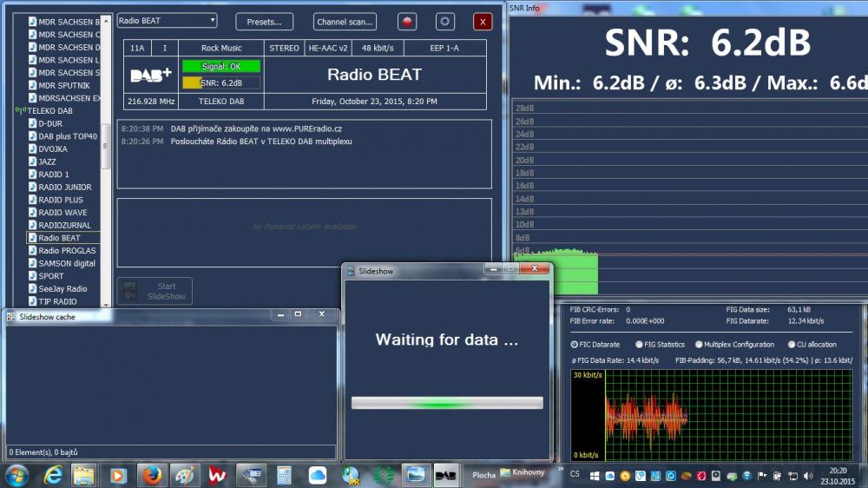Open the cloud app taskbar icon
Screen dimensions: 868x488
(317, 475)
